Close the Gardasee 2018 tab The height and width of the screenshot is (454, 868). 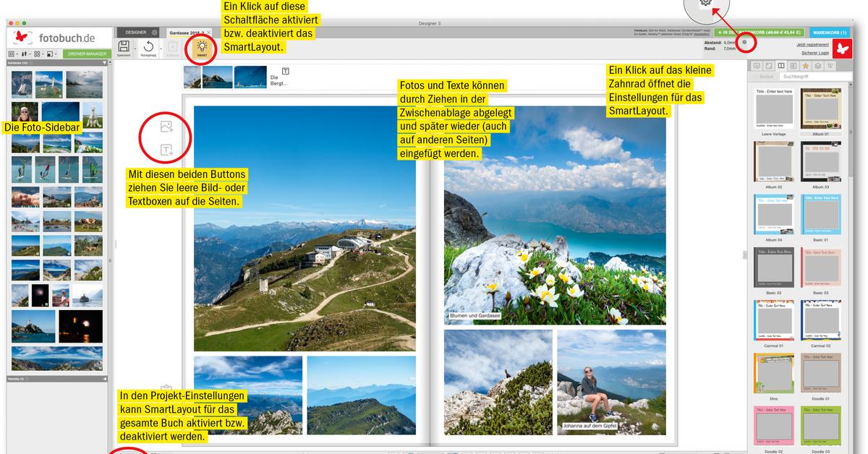[x=208, y=33]
